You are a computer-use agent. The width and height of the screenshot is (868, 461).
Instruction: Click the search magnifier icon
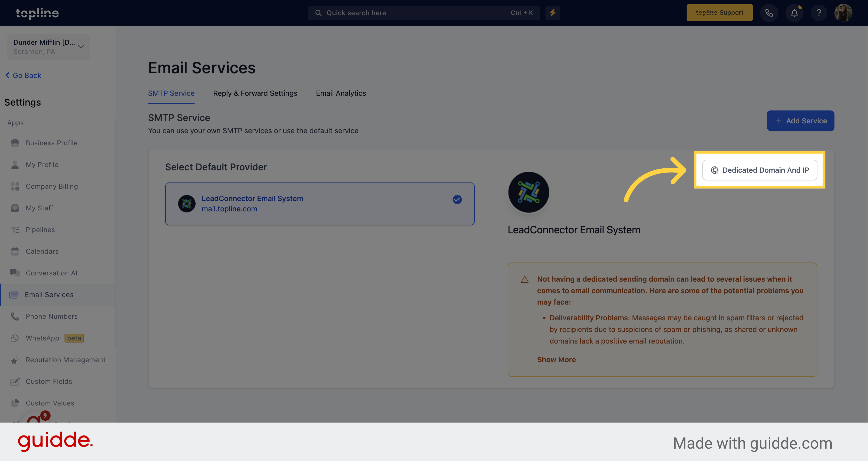point(318,13)
